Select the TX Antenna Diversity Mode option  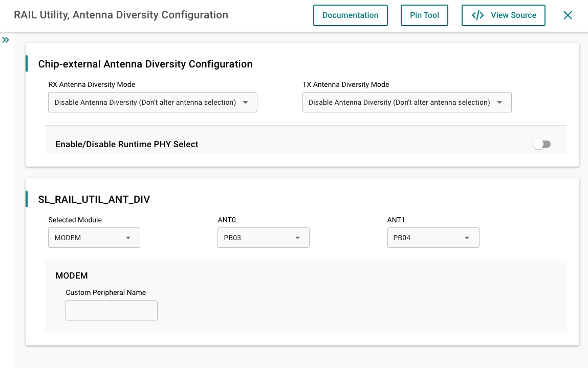tap(407, 102)
